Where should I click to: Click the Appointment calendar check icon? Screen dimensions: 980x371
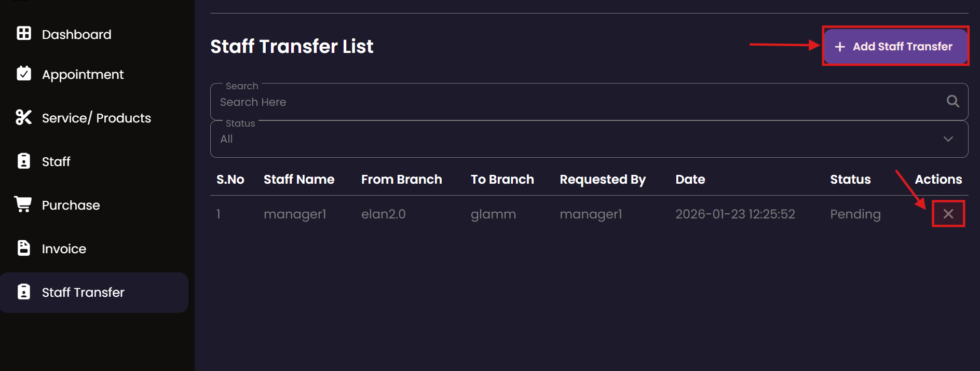coord(24,74)
